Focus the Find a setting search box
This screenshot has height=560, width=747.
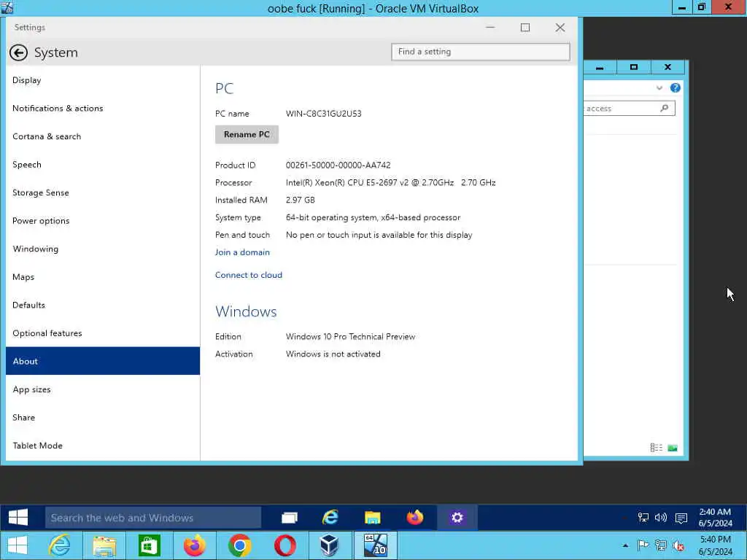point(481,52)
